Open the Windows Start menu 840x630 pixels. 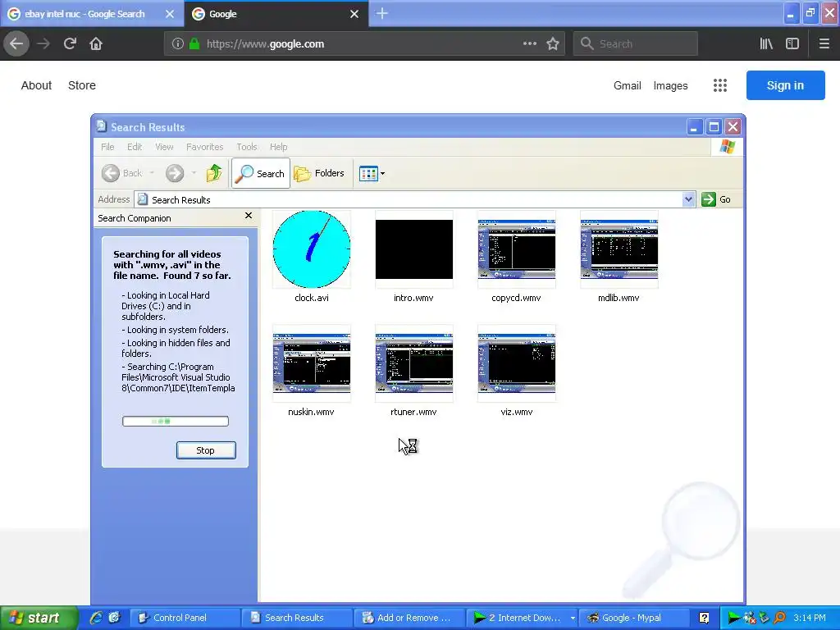coord(39,618)
